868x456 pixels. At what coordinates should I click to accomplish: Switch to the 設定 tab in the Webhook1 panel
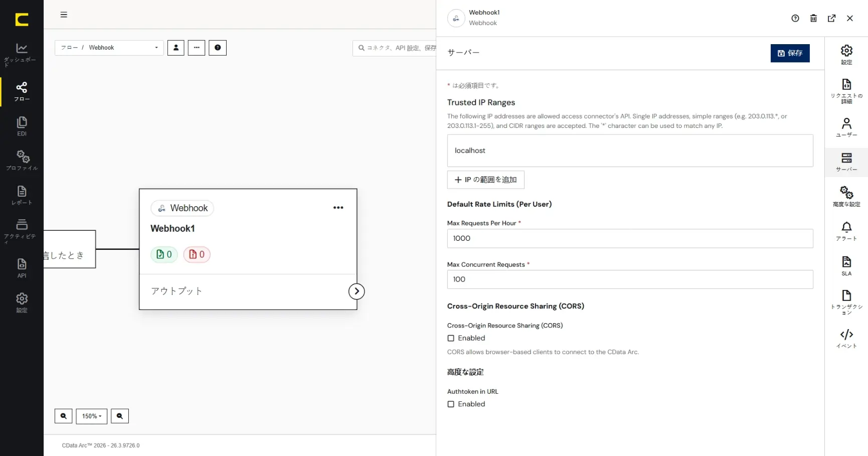[846, 55]
